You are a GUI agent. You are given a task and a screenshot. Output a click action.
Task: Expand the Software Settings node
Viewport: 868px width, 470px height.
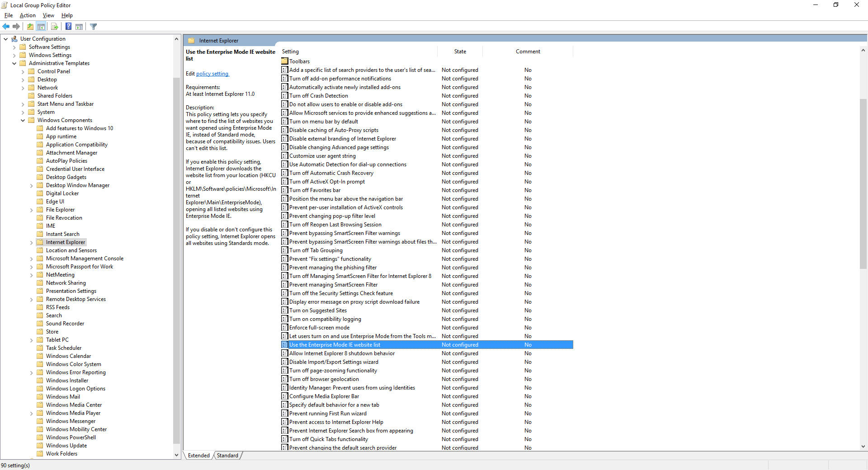[14, 47]
